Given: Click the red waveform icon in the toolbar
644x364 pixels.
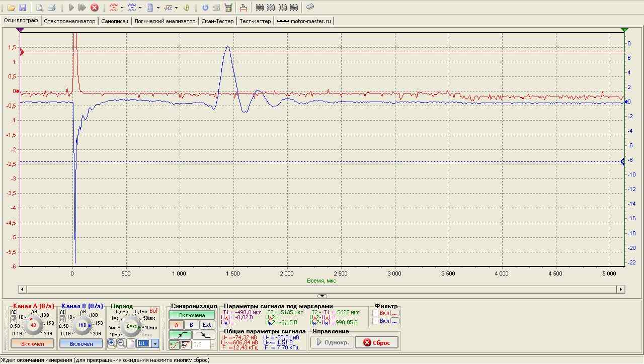Looking at the screenshot, I should (114, 8).
